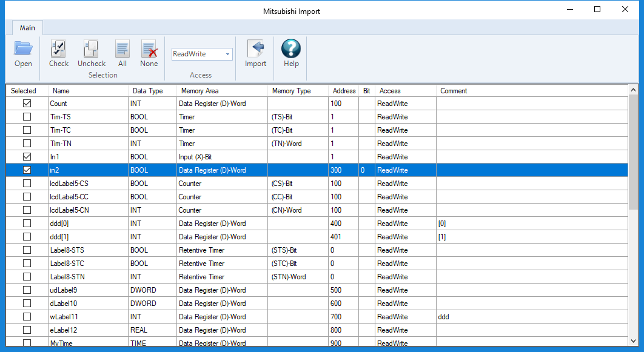
Task: Select the Count name cell
Action: [88, 104]
